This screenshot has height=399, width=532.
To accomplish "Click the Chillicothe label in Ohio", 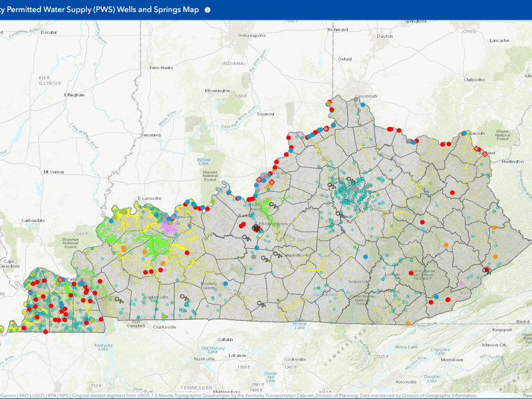I will point(474,80).
